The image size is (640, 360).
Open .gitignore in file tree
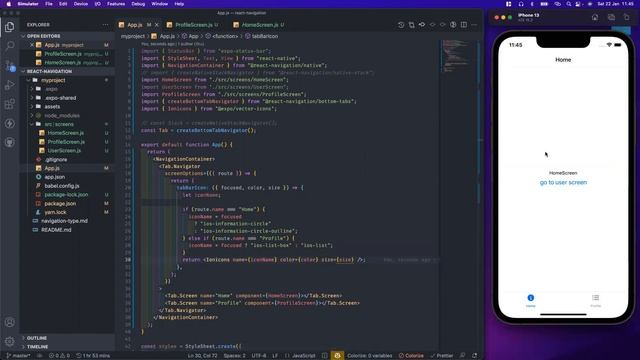coord(56,160)
